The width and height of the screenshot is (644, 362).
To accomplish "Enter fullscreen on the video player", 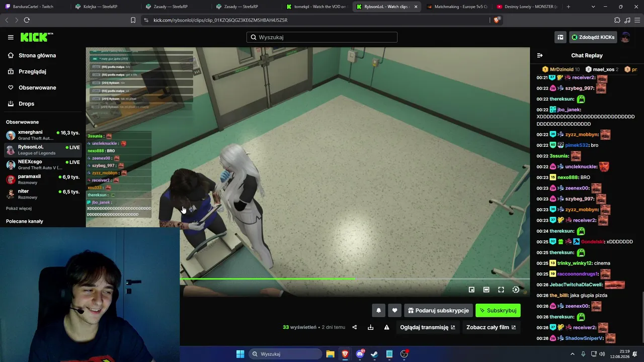I will point(501,290).
